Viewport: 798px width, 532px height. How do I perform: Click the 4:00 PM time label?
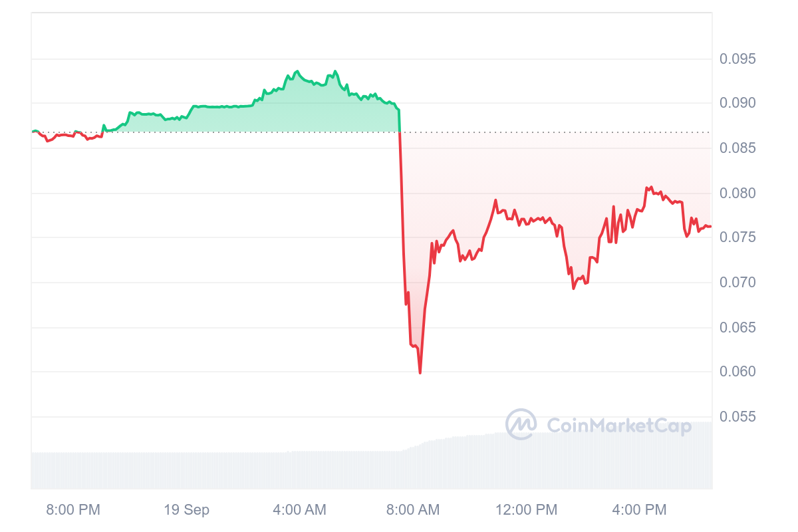click(639, 510)
